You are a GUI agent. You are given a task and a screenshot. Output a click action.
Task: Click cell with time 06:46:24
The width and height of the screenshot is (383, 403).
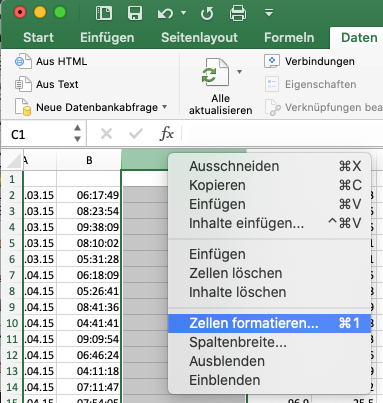click(x=89, y=355)
